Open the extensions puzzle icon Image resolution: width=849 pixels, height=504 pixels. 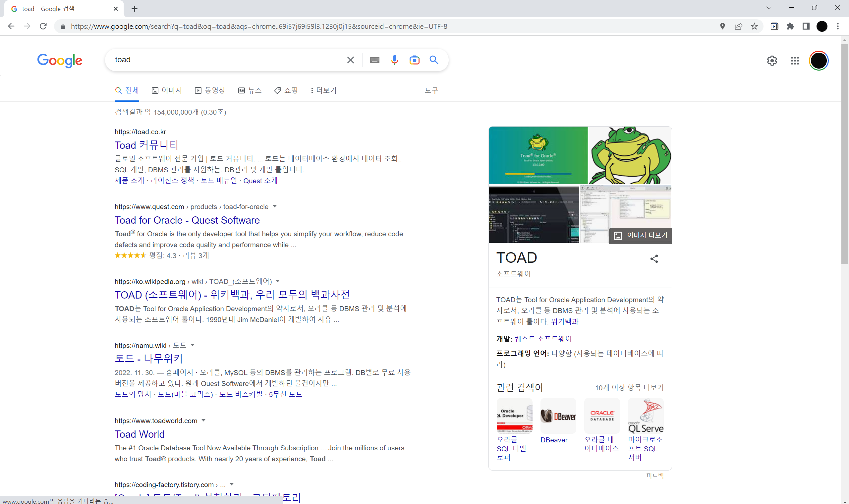790,26
